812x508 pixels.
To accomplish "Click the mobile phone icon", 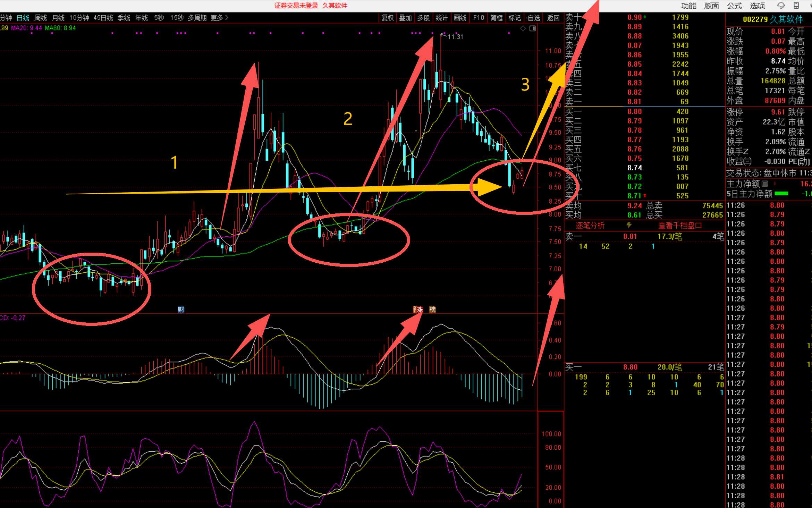I will click(796, 6).
